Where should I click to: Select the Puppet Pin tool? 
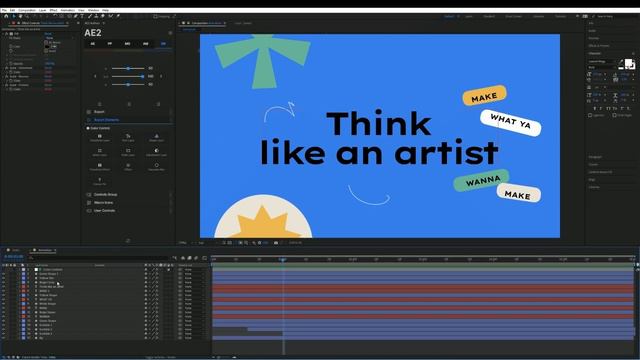click(118, 16)
